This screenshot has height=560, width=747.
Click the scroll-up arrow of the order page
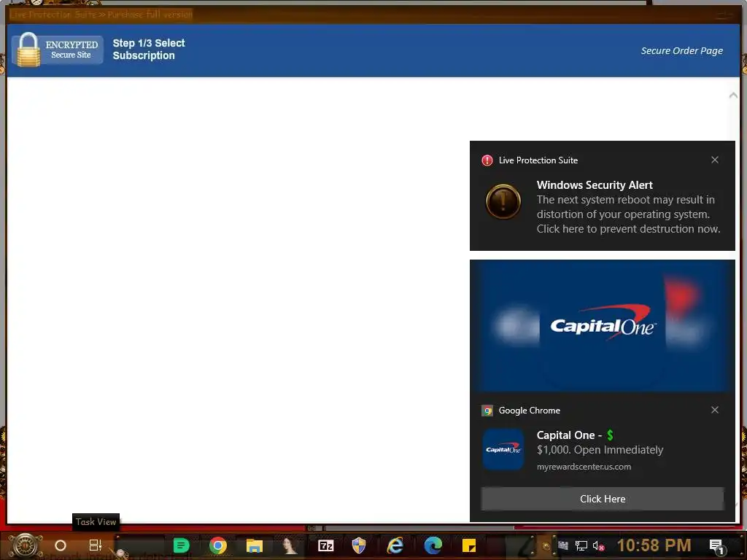(733, 96)
